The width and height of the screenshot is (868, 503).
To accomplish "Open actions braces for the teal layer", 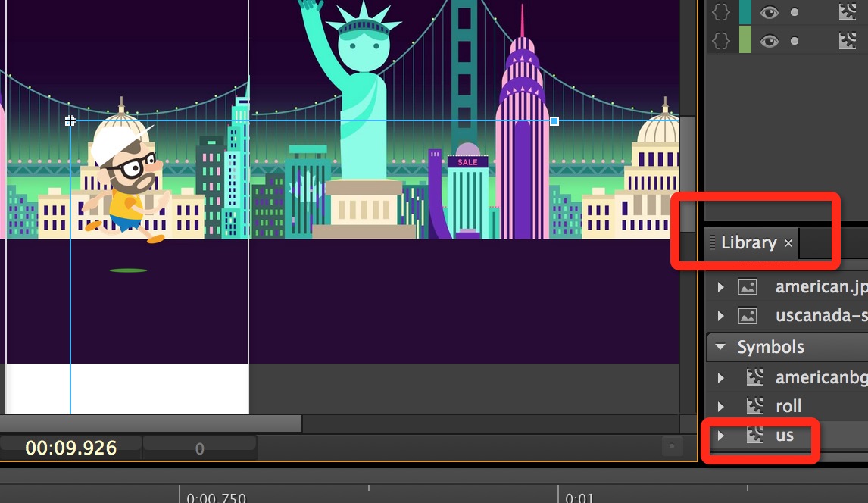I will point(721,11).
